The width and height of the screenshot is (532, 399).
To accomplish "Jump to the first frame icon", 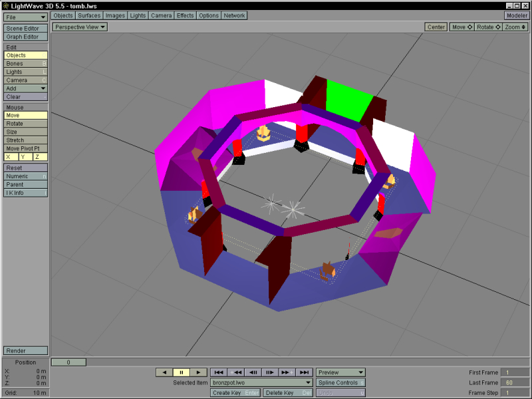I will (x=219, y=372).
